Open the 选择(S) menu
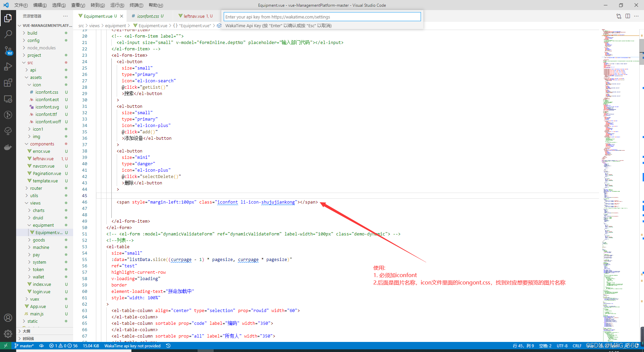 click(x=59, y=5)
